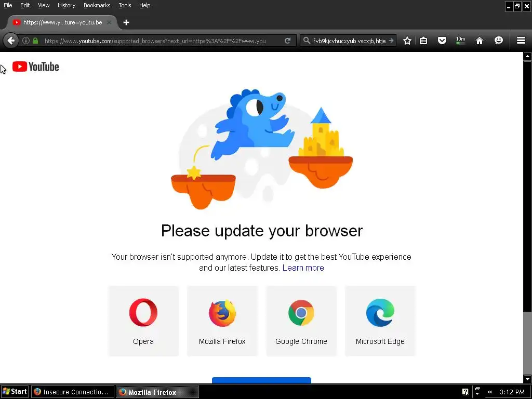
Task: Select the Mozilla Firefox taskbar button
Action: tap(157, 392)
